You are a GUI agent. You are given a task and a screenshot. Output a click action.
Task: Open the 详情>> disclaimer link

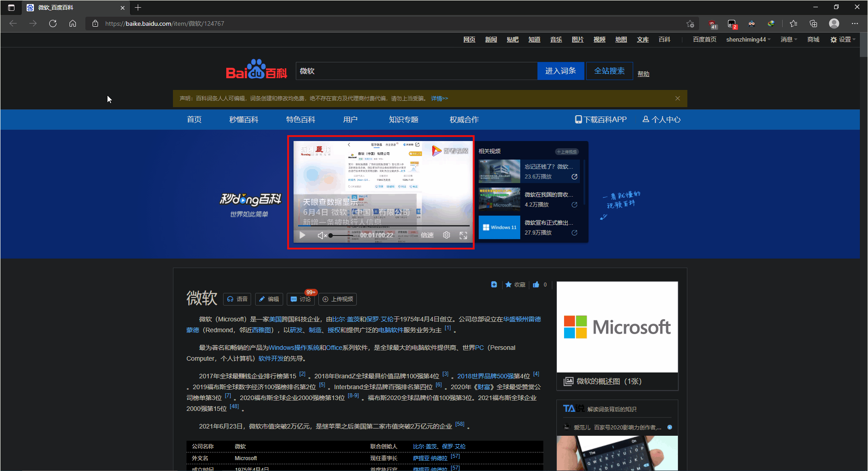click(x=439, y=98)
